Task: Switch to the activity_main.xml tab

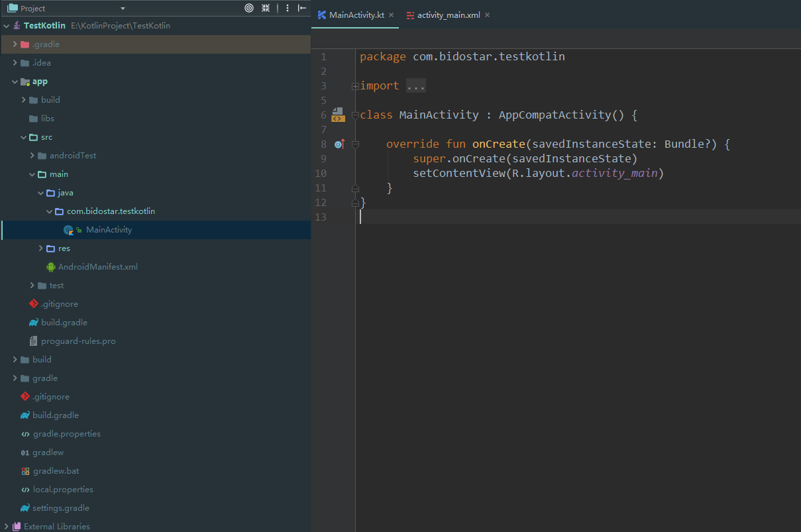Action: [x=448, y=15]
